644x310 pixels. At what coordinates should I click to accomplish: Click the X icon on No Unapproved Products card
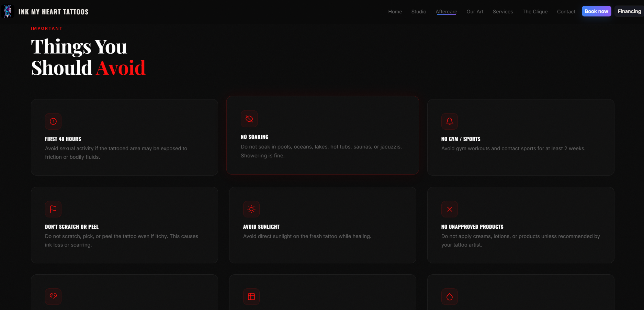[x=449, y=209]
